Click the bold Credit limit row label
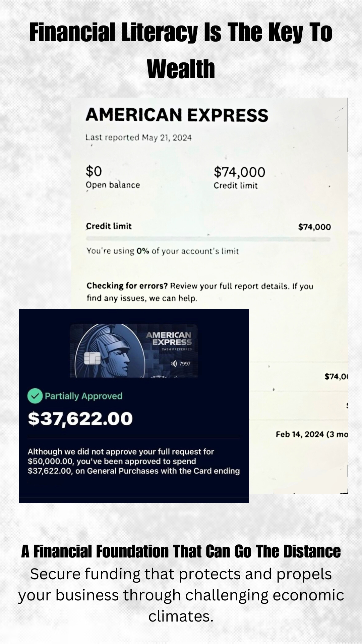This screenshot has width=362, height=644. pos(109,226)
